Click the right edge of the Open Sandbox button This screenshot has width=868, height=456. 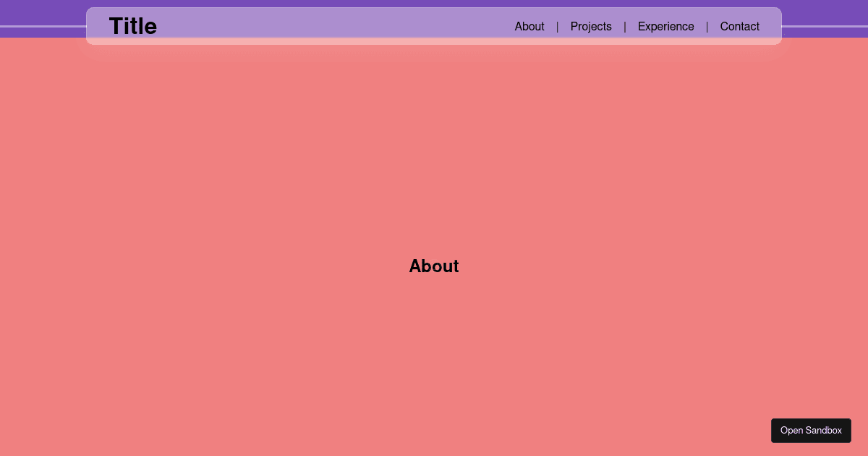tap(849, 430)
